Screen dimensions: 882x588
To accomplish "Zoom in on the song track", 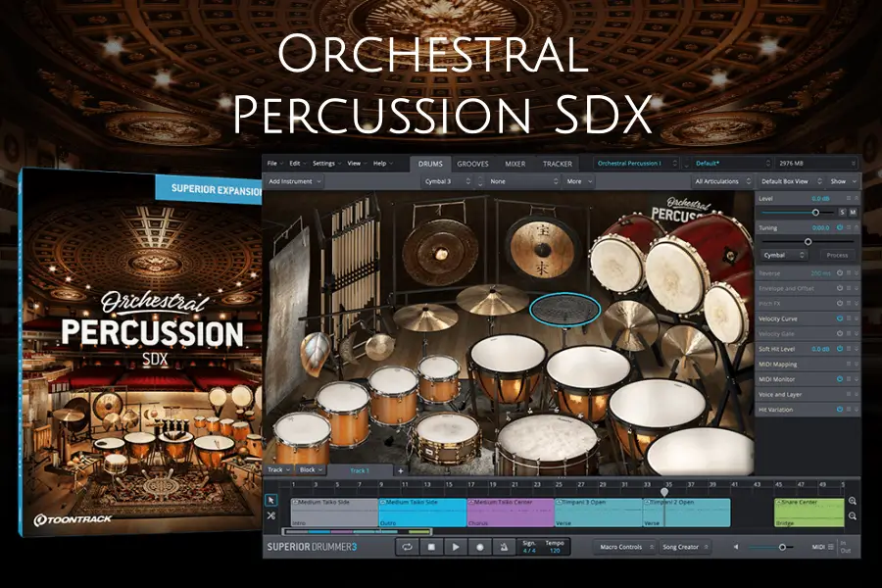I will [853, 500].
